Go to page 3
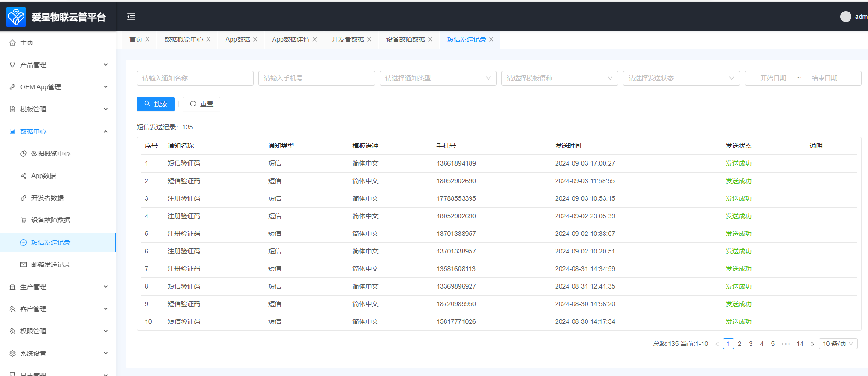 [751, 344]
